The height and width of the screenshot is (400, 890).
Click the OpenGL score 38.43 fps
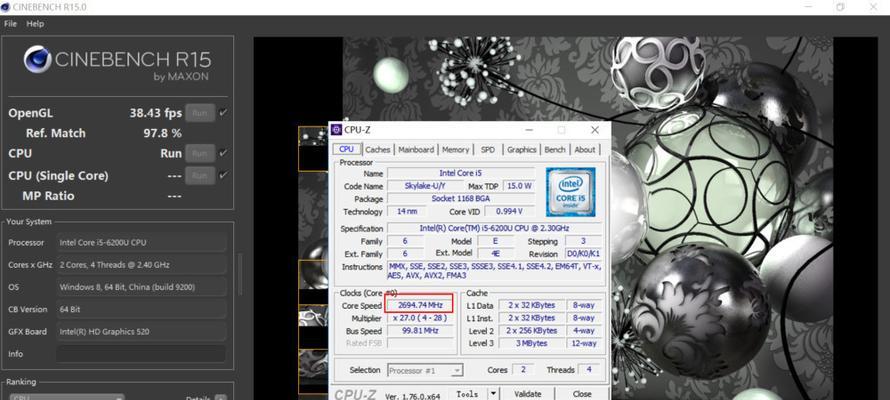tap(156, 113)
